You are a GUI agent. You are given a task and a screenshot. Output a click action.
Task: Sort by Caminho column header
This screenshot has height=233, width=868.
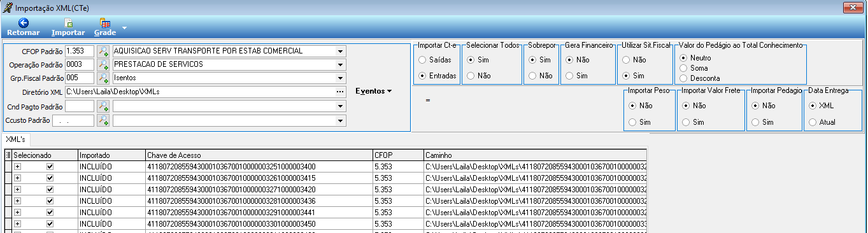click(x=535, y=155)
